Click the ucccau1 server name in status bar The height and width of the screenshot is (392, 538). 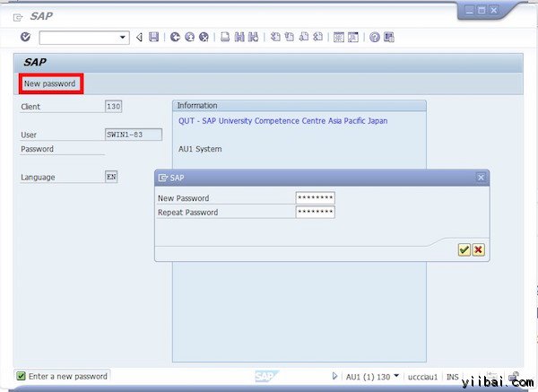422,377
